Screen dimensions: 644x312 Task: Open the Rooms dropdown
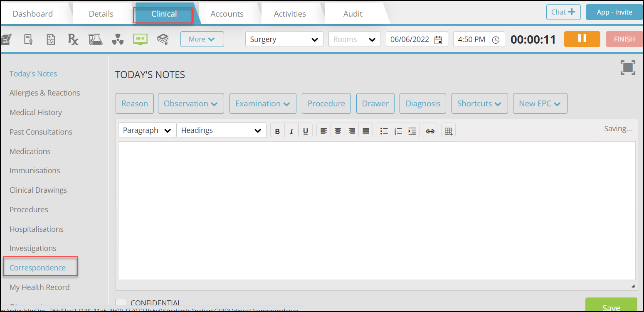point(354,39)
